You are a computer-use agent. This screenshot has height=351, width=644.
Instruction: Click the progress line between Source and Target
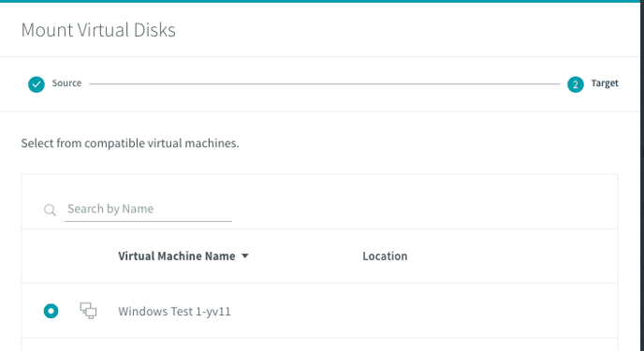pyautogui.click(x=325, y=83)
